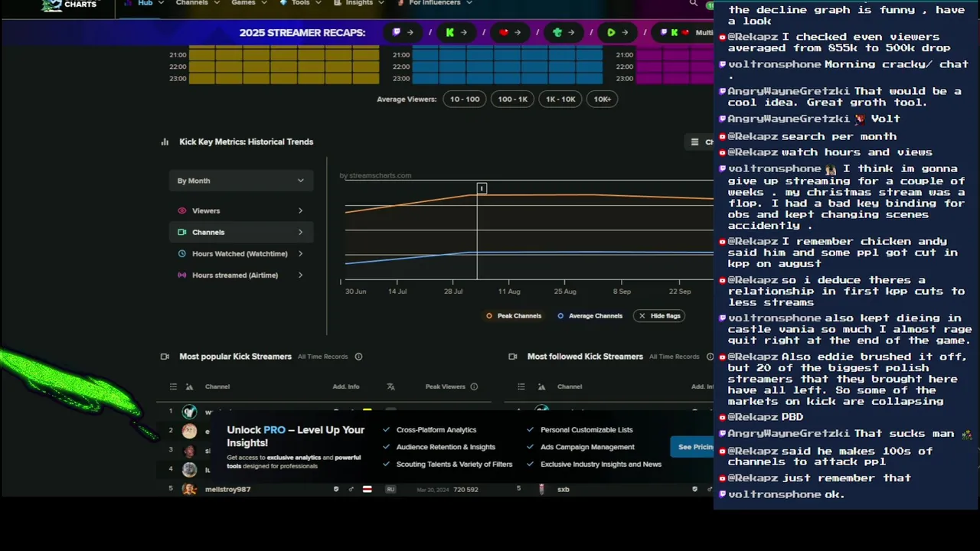The image size is (980, 551).
Task: Click Peak Viewers column header
Action: [446, 386]
